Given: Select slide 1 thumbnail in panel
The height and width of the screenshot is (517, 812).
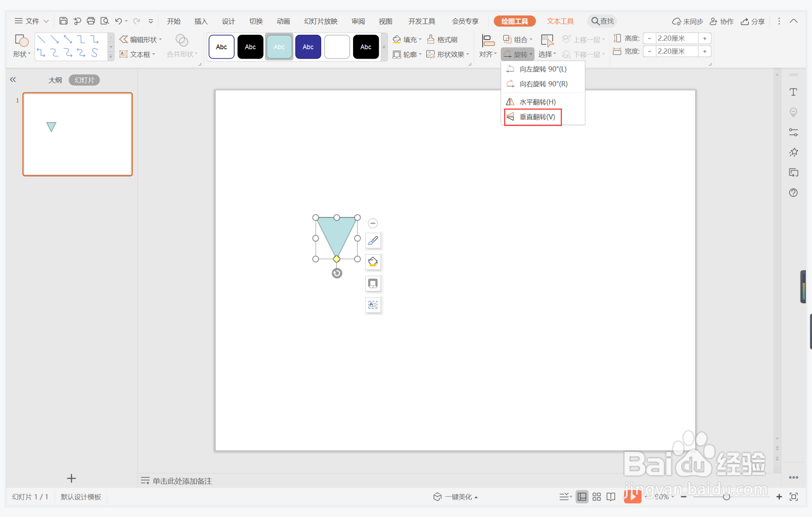Looking at the screenshot, I should tap(77, 134).
